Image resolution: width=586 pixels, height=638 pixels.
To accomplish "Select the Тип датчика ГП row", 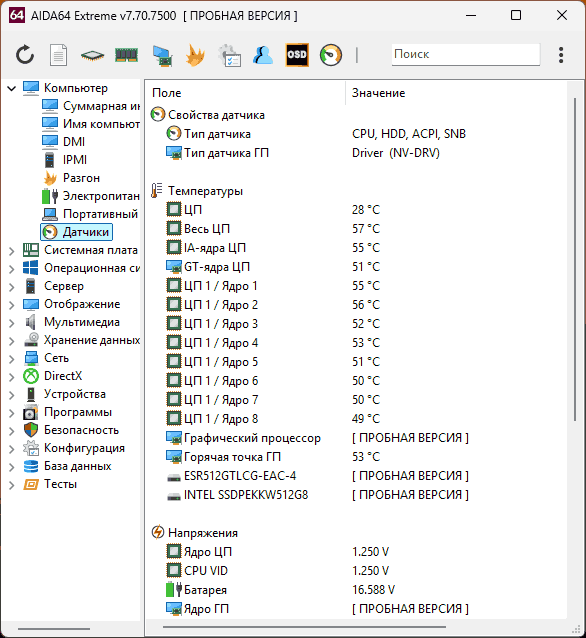I will 358,153.
